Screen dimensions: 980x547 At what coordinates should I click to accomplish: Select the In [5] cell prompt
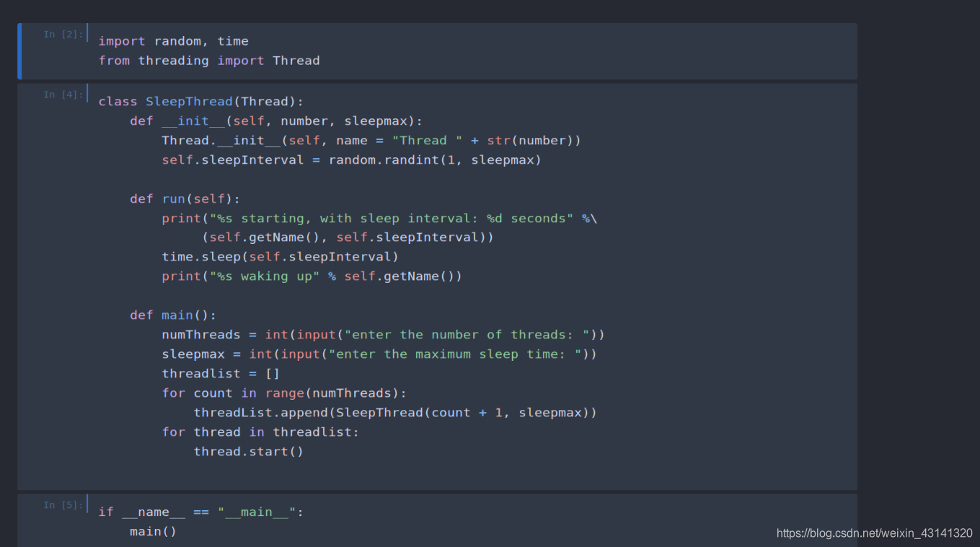point(63,505)
